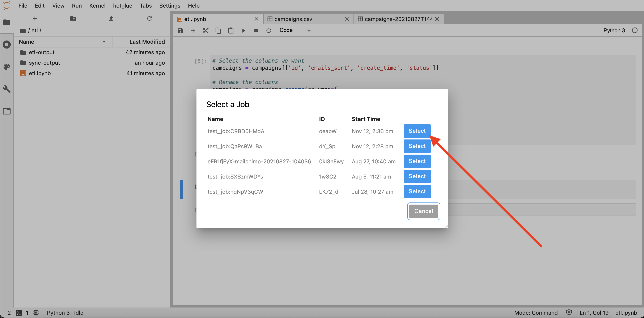Upload files using the upload arrow icon

pyautogui.click(x=111, y=18)
